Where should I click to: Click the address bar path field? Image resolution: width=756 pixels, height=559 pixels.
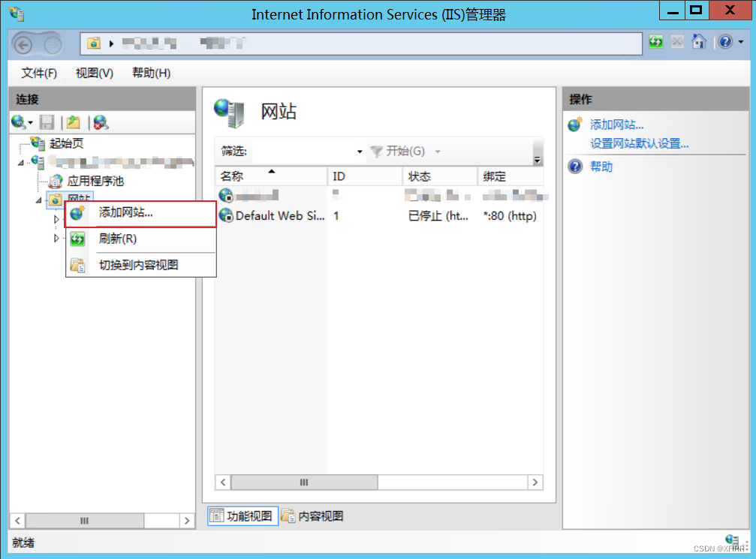point(361,44)
